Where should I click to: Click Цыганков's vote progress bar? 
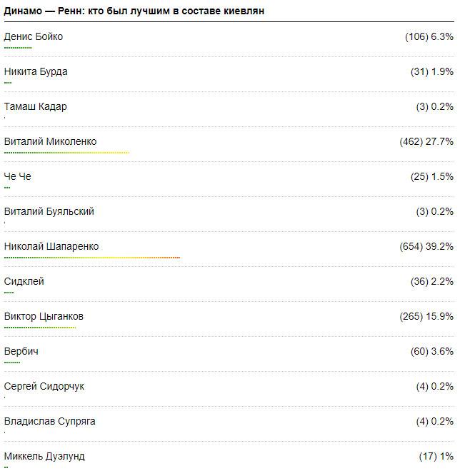tap(40, 327)
